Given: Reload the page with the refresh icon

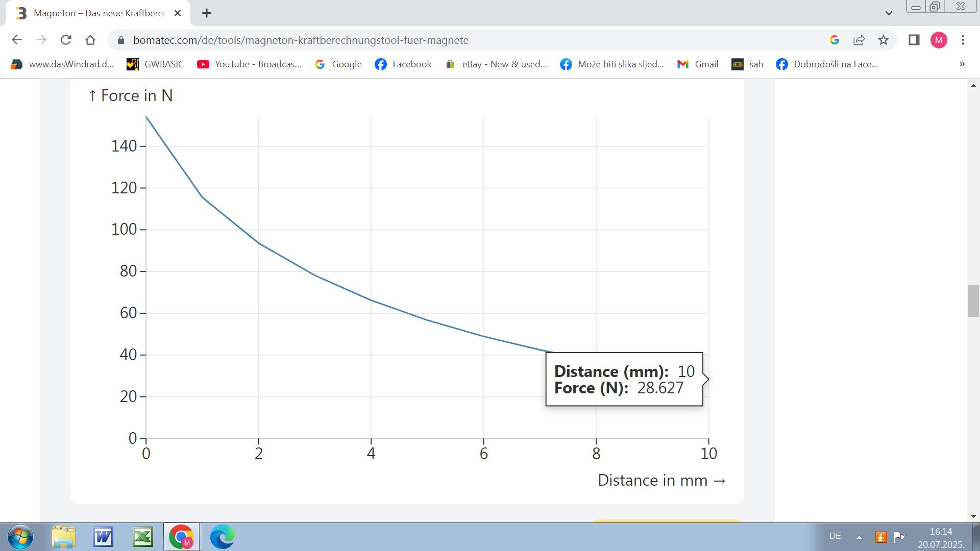Looking at the screenshot, I should (x=66, y=40).
